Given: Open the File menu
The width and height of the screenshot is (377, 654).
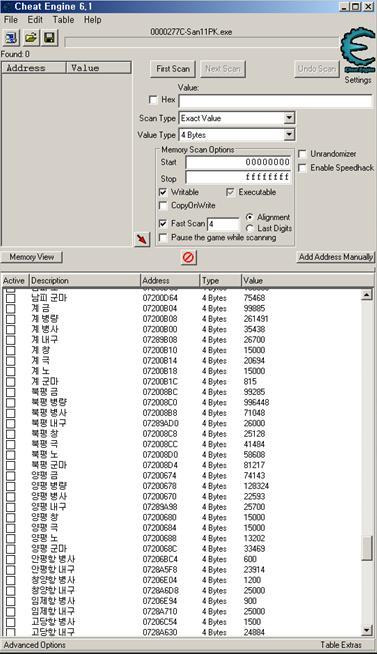Looking at the screenshot, I should point(11,20).
